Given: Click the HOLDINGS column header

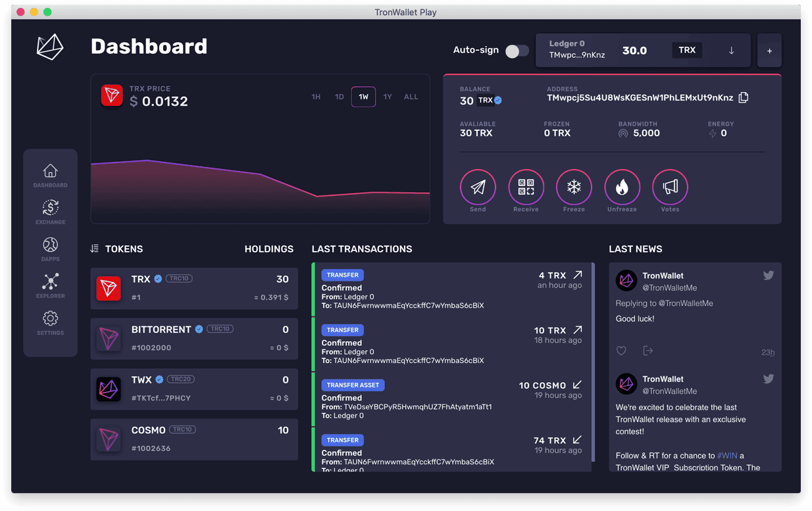Looking at the screenshot, I should 269,249.
